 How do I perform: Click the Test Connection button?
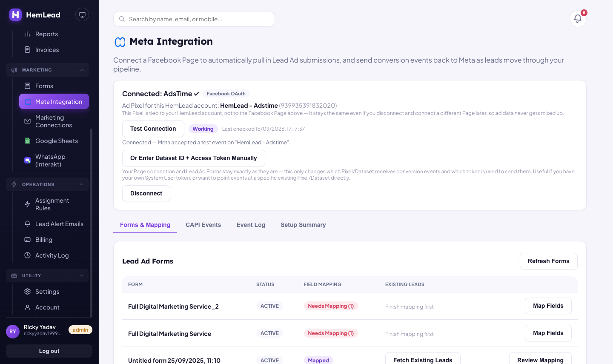(153, 129)
